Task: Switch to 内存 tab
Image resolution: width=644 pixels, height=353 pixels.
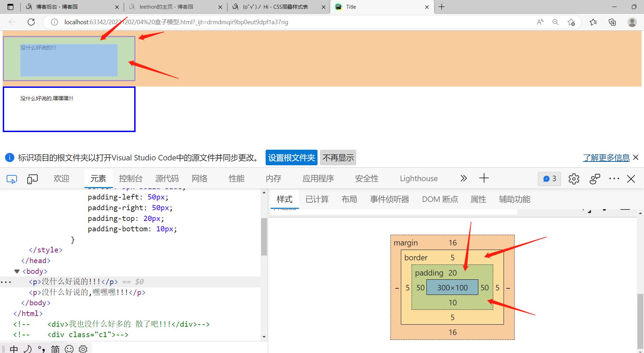Action: click(274, 178)
